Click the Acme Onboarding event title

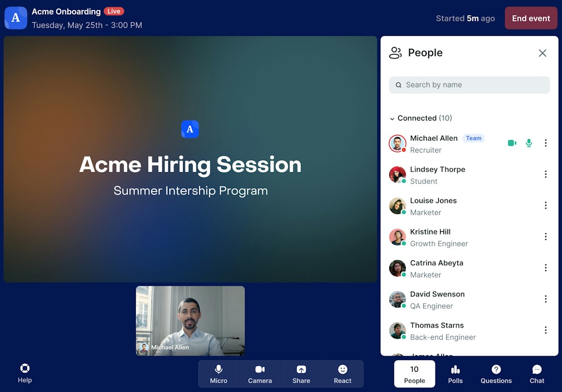[x=66, y=11]
